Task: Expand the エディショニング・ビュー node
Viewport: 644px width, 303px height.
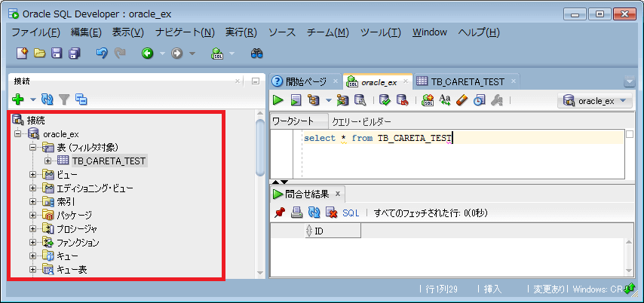Action: click(33, 188)
